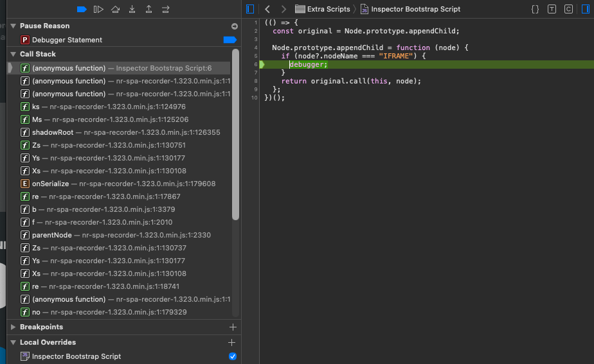Click the debugger; statement in code

click(309, 64)
